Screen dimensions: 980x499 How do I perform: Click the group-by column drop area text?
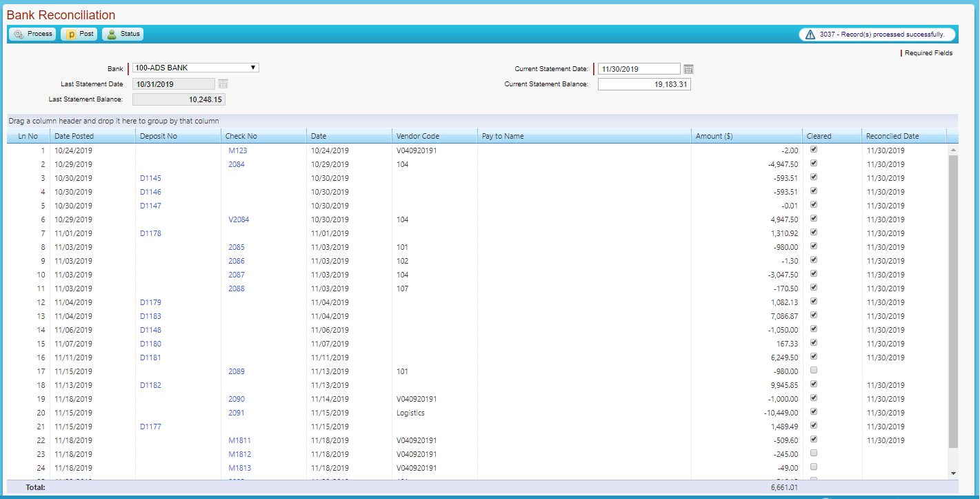pyautogui.click(x=114, y=121)
